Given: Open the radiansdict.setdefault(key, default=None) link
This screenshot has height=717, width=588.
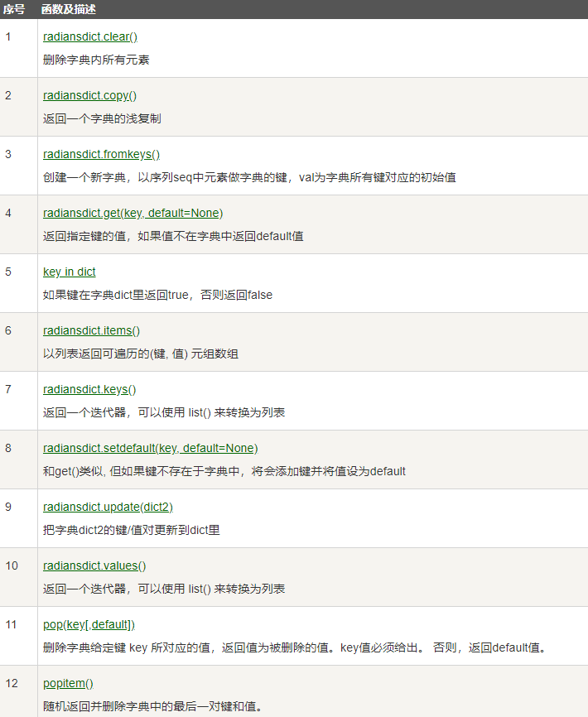Looking at the screenshot, I should pyautogui.click(x=150, y=448).
